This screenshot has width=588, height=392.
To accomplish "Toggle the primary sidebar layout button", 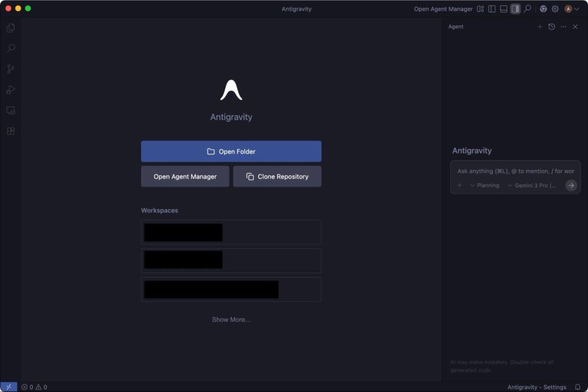I will tap(493, 9).
